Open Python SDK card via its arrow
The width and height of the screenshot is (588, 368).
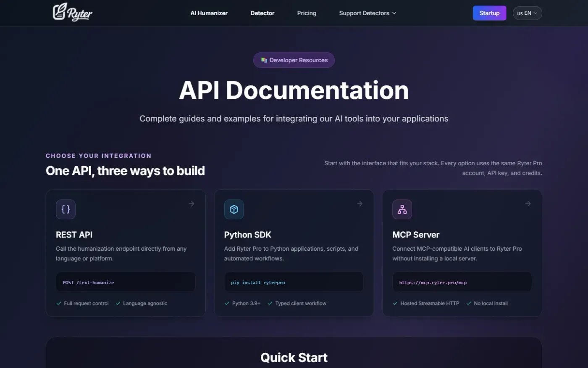tap(360, 204)
